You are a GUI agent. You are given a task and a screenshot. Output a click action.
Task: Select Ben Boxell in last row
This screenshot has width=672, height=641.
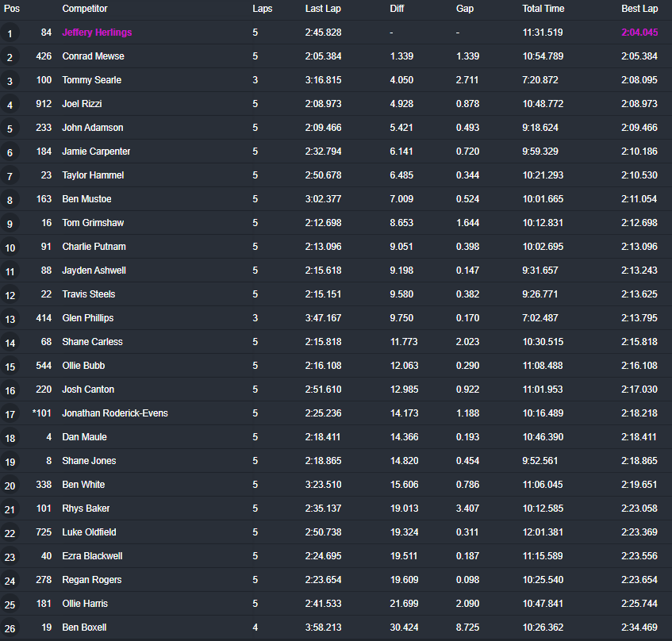[84, 628]
